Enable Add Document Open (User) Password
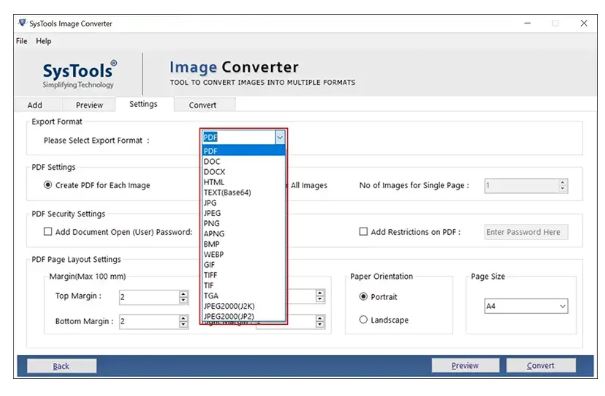Image resolution: width=605 pixels, height=396 pixels. point(48,231)
